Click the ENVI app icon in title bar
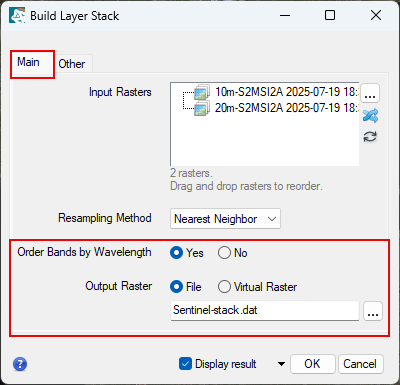Viewport: 400px width, 385px height. click(x=17, y=15)
